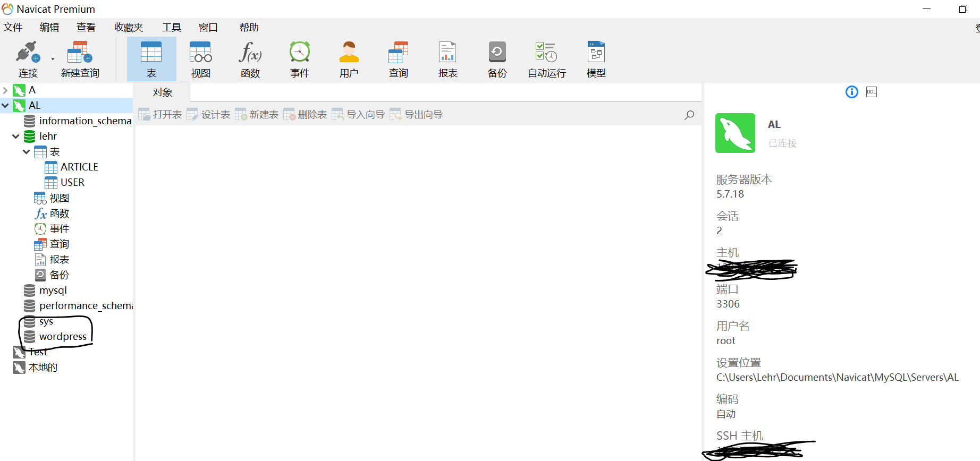Viewport: 980px width, 461px height.
Task: Click the port value 3306
Action: (x=728, y=304)
